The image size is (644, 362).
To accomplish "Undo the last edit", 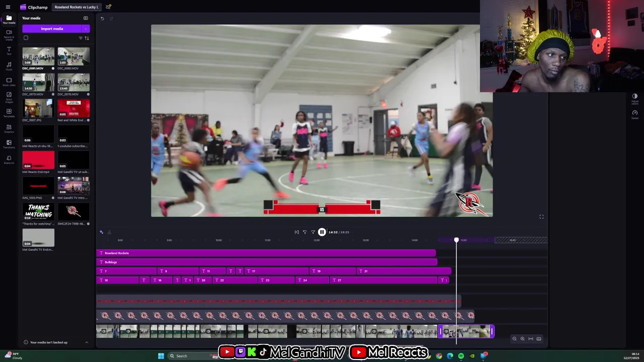I will point(102,19).
